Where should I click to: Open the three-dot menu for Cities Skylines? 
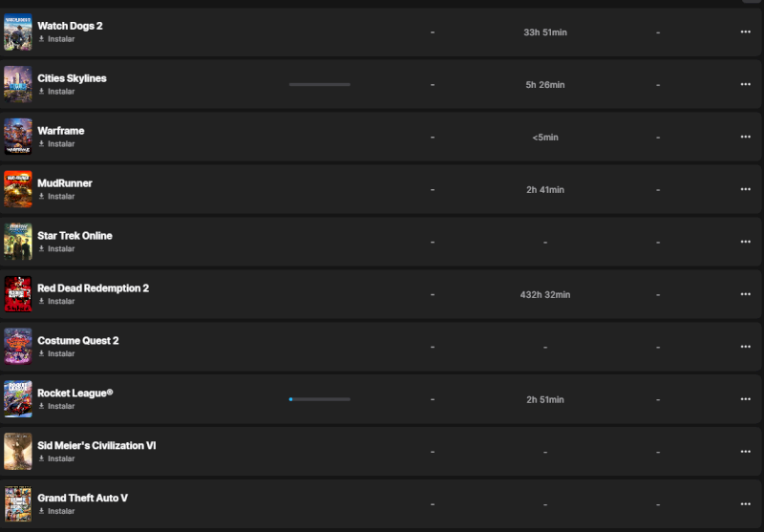(745, 85)
